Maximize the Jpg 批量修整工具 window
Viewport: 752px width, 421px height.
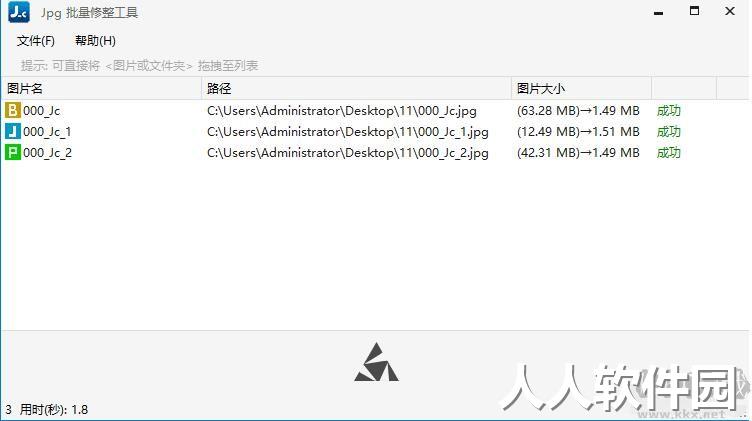pyautogui.click(x=694, y=11)
